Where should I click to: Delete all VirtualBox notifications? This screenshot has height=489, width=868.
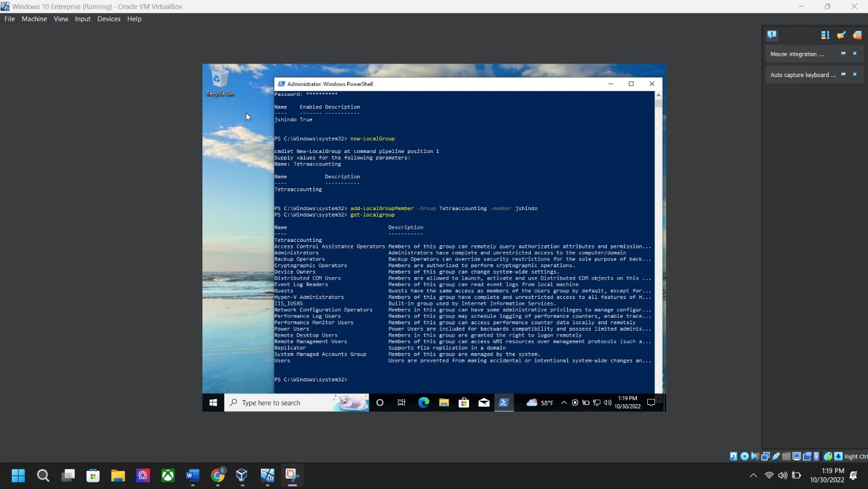(x=857, y=35)
